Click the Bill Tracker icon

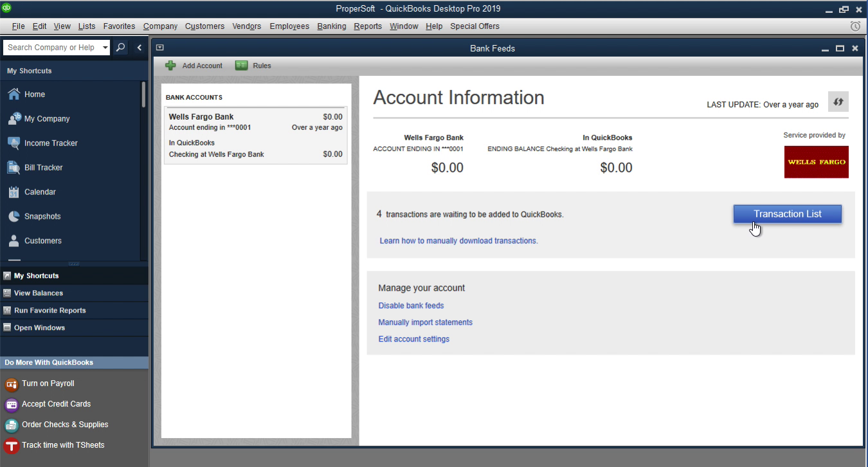point(14,167)
